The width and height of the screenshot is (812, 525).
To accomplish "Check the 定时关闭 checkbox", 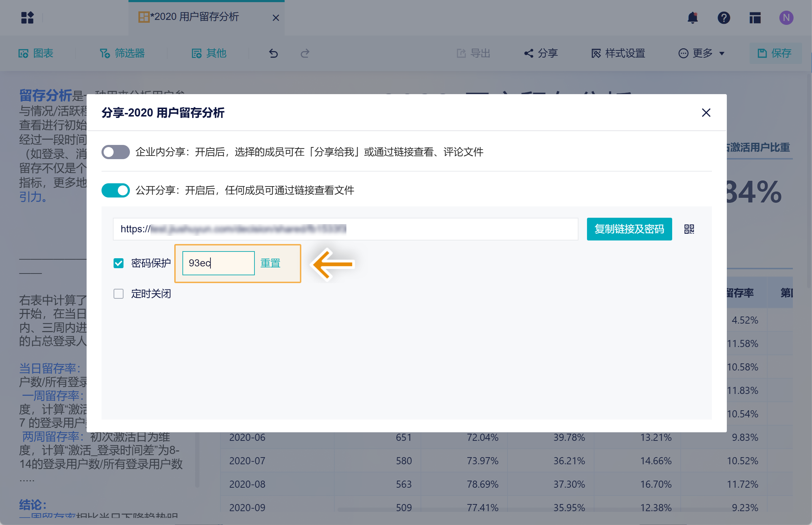I will (x=119, y=294).
